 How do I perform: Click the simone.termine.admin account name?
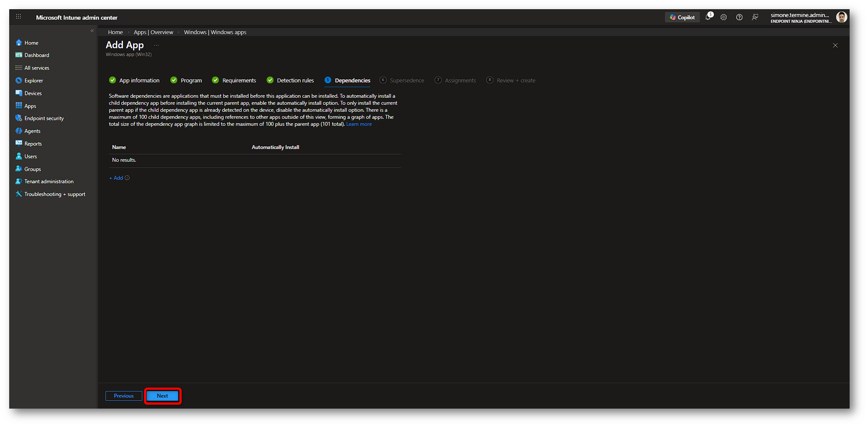pos(800,15)
